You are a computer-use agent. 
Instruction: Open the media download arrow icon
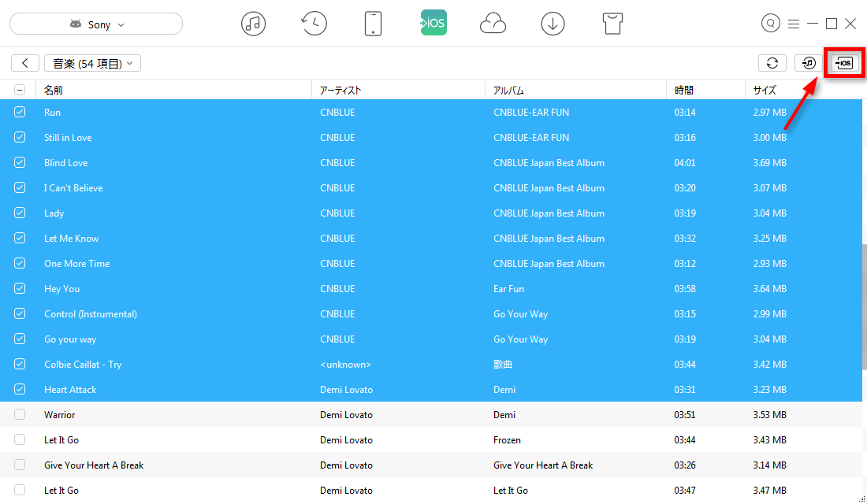click(x=553, y=24)
